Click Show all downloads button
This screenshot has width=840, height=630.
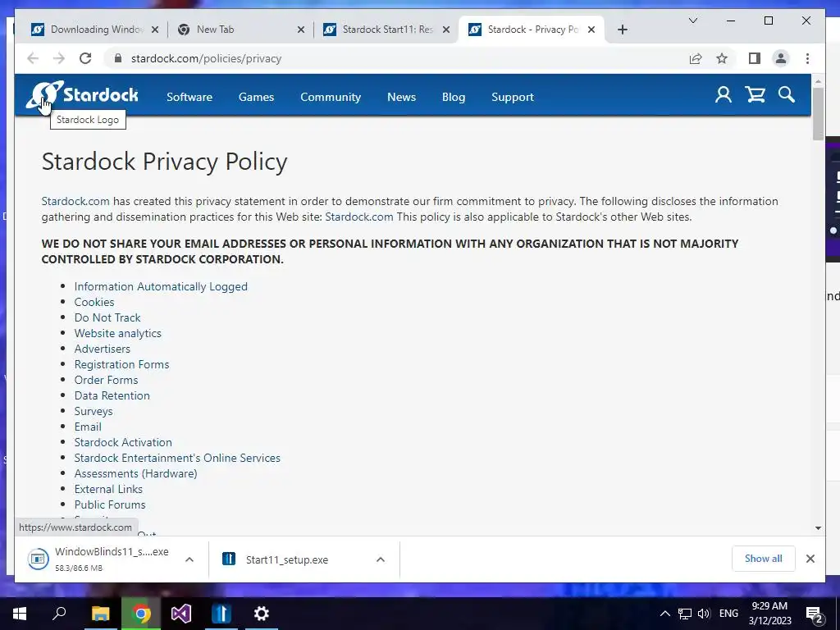pos(764,559)
